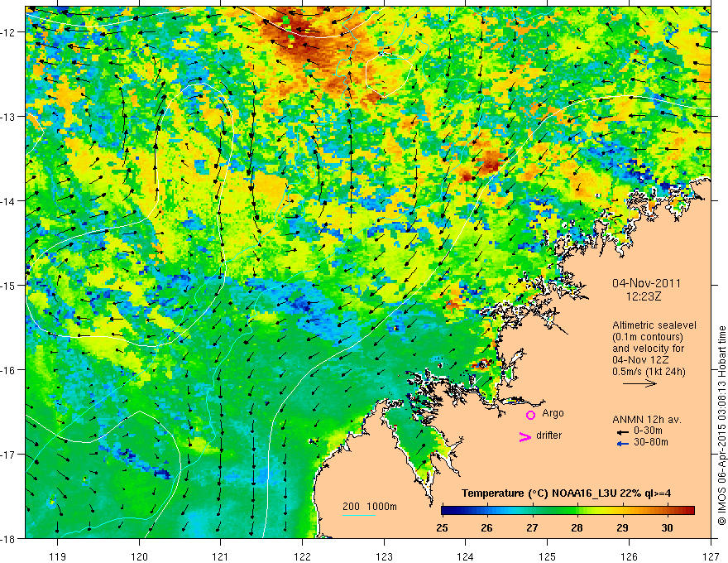
Task: Click longitude axis label 122
Action: 302,556
